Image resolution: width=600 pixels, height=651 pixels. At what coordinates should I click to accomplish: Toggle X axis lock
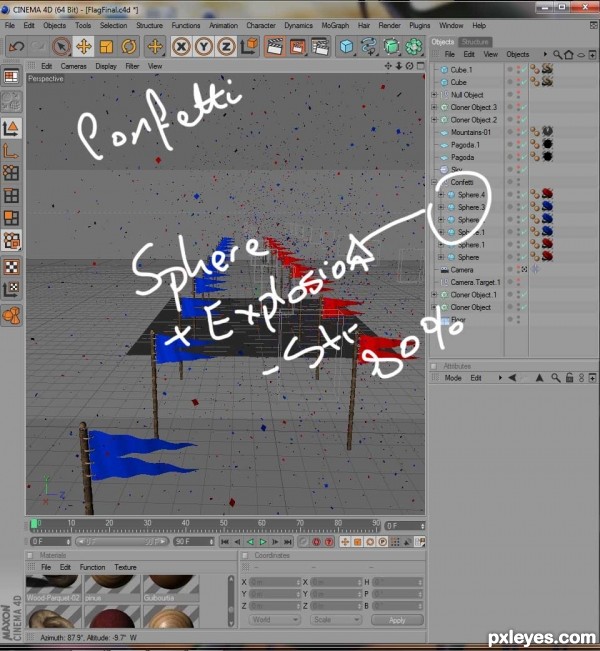[x=181, y=46]
